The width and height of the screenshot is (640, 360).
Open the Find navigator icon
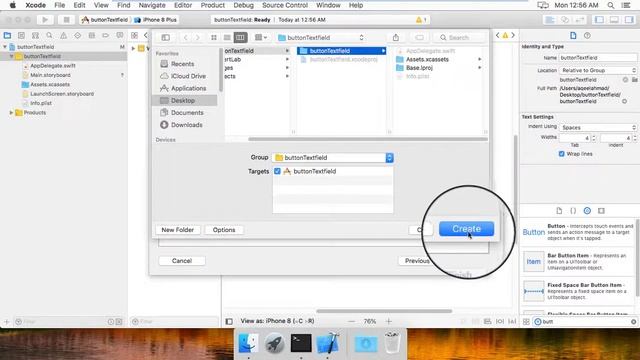tap(49, 36)
